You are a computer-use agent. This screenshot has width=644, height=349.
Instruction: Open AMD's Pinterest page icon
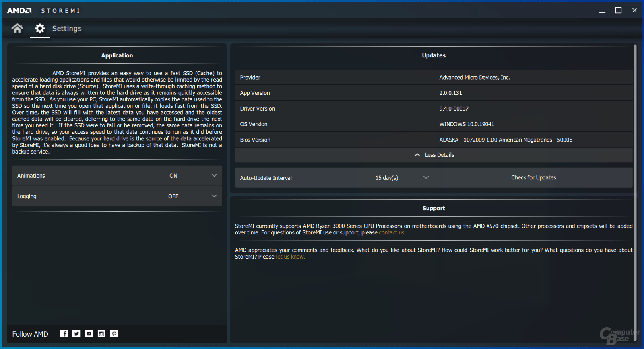[114, 334]
